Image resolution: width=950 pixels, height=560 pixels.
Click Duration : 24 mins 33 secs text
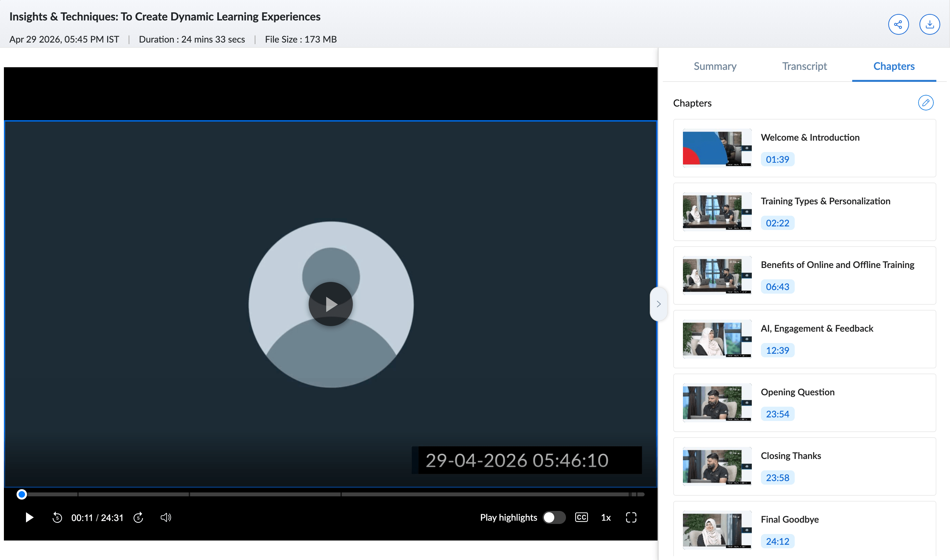[192, 39]
